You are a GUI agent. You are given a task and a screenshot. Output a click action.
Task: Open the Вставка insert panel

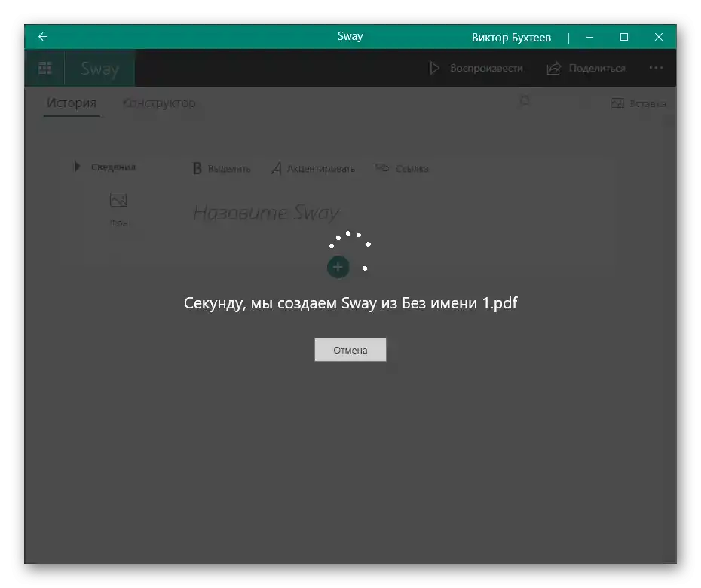tap(638, 103)
